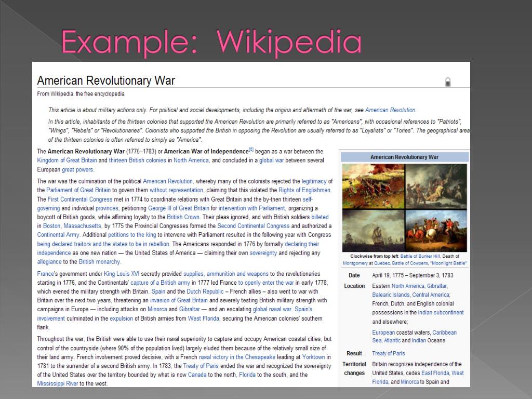This screenshot has width=532, height=399.
Task: Select 'April 19, 1775 – September 3, 1783' date
Action: (x=413, y=275)
